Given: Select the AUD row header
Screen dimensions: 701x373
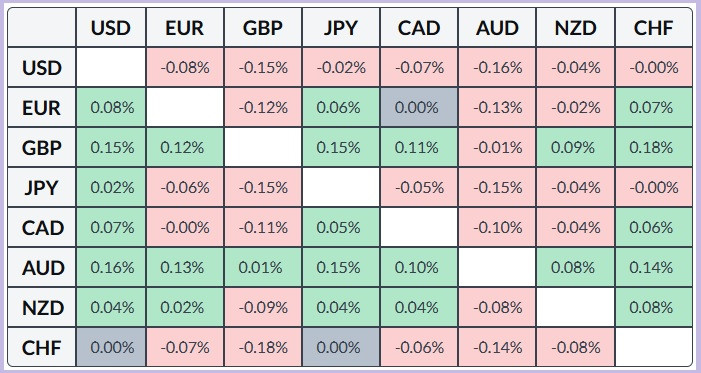Looking at the screenshot, I should [42, 267].
